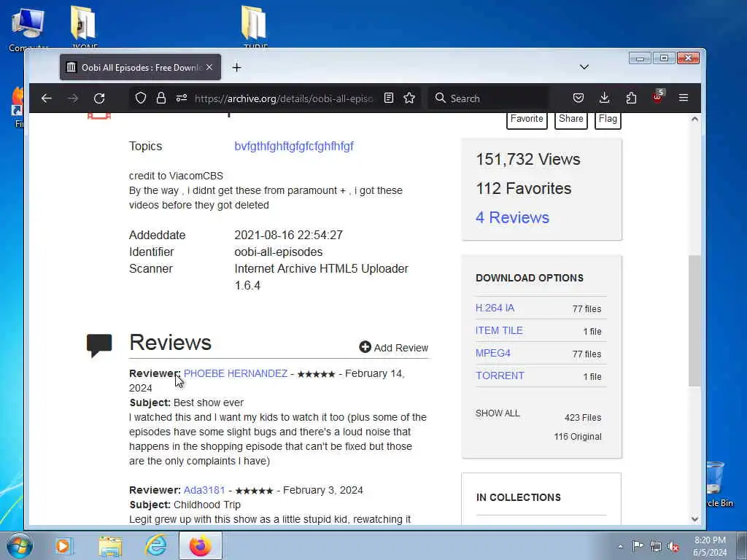Open ITEM TILE download option
The height and width of the screenshot is (560, 747).
[x=499, y=330]
